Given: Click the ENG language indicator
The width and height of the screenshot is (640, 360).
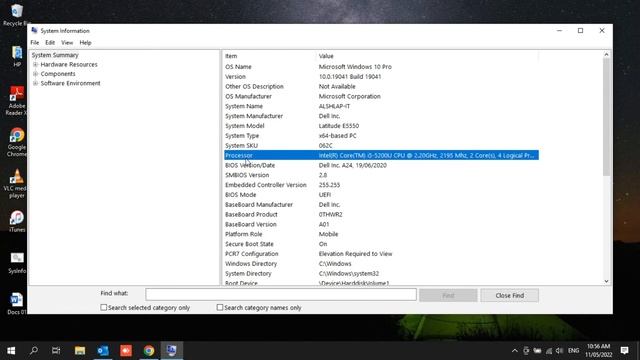Looking at the screenshot, I should pyautogui.click(x=573, y=351).
